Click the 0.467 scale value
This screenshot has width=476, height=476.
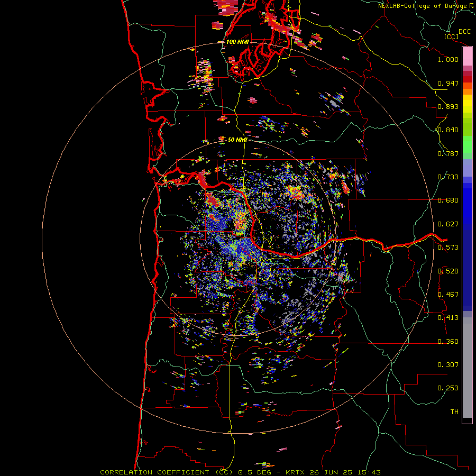pyautogui.click(x=448, y=295)
